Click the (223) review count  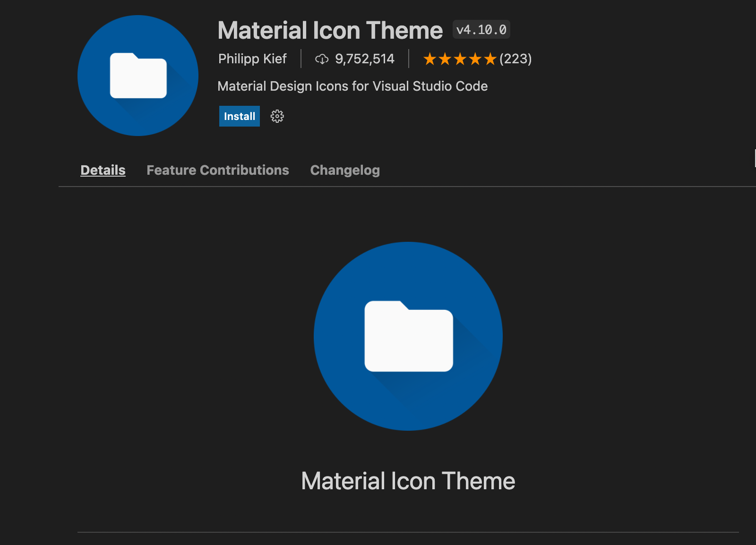coord(515,59)
